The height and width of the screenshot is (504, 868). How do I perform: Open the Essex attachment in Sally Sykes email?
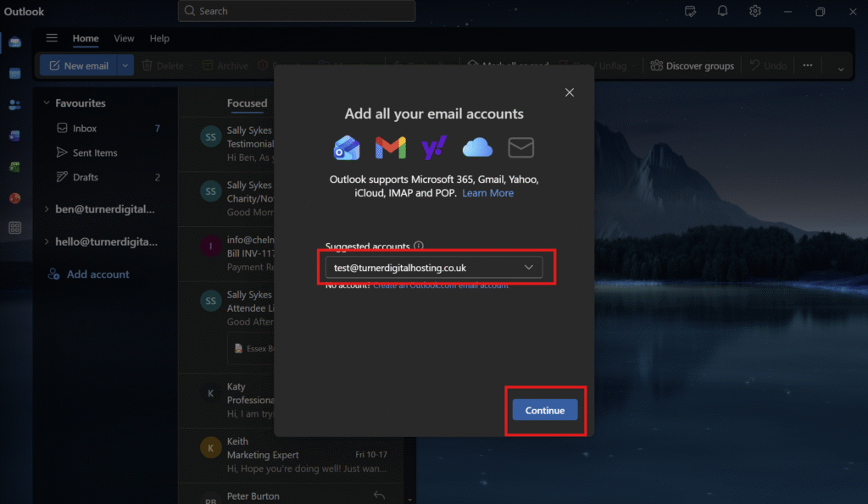[x=252, y=348]
